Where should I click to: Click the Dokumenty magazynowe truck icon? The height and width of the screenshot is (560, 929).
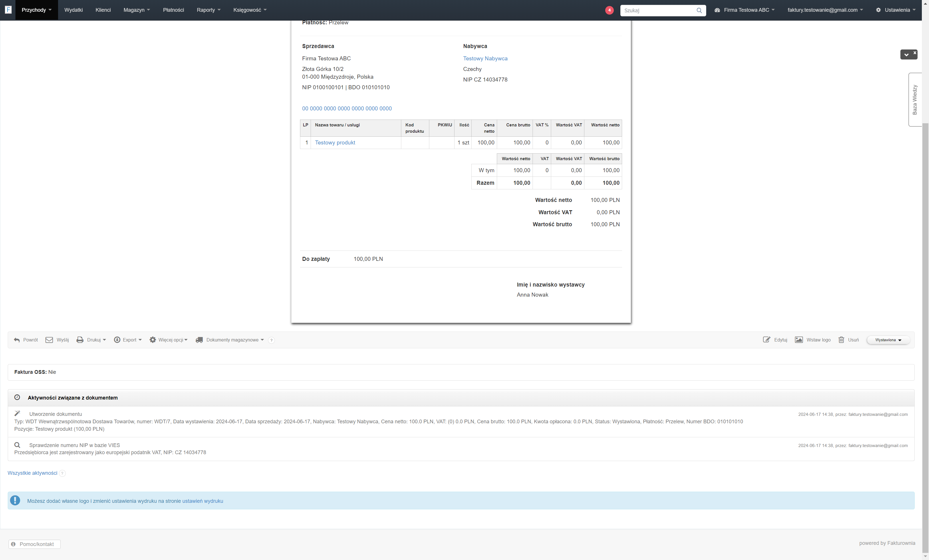[199, 340]
